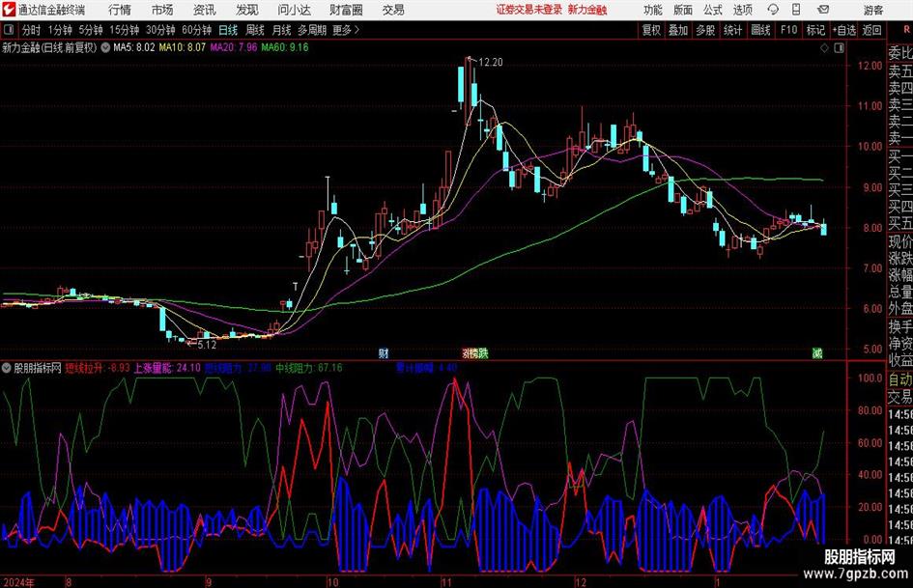This screenshot has height=588, width=913.
Task: Toggle the right panel icon at chart corner
Action: [839, 48]
